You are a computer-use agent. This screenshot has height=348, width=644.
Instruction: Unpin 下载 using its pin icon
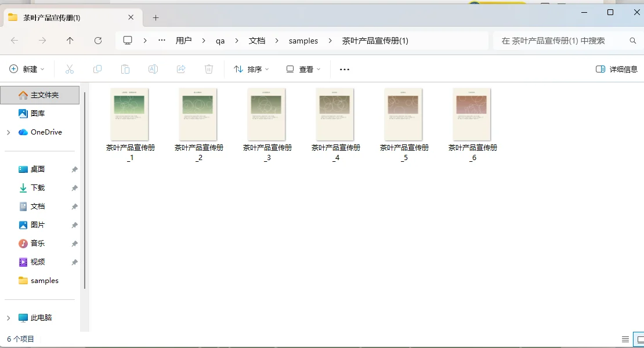tap(74, 188)
